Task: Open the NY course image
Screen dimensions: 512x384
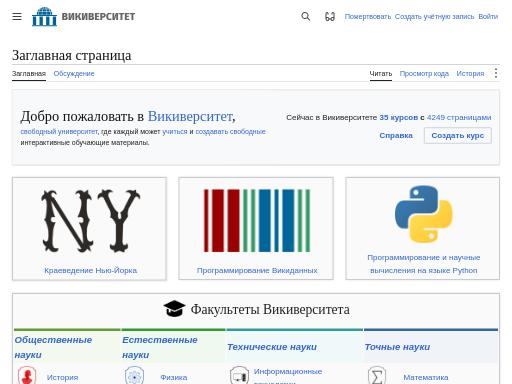Action: click(x=90, y=221)
